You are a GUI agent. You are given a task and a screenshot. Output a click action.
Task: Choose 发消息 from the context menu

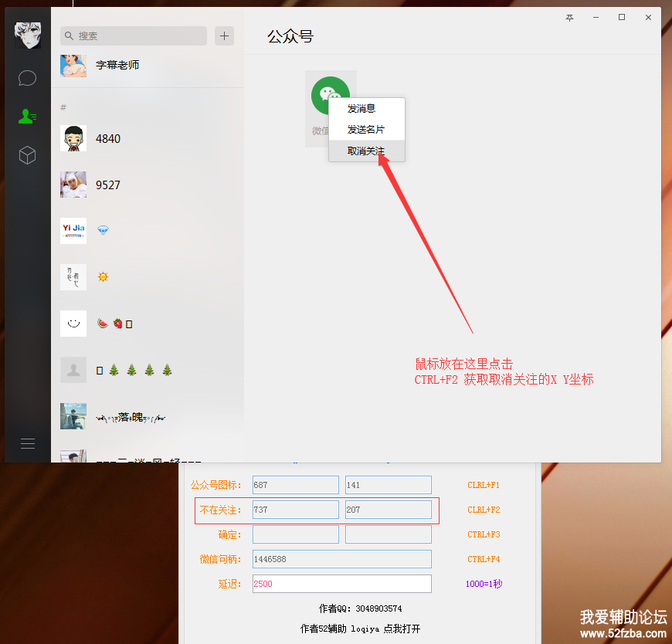pyautogui.click(x=367, y=109)
